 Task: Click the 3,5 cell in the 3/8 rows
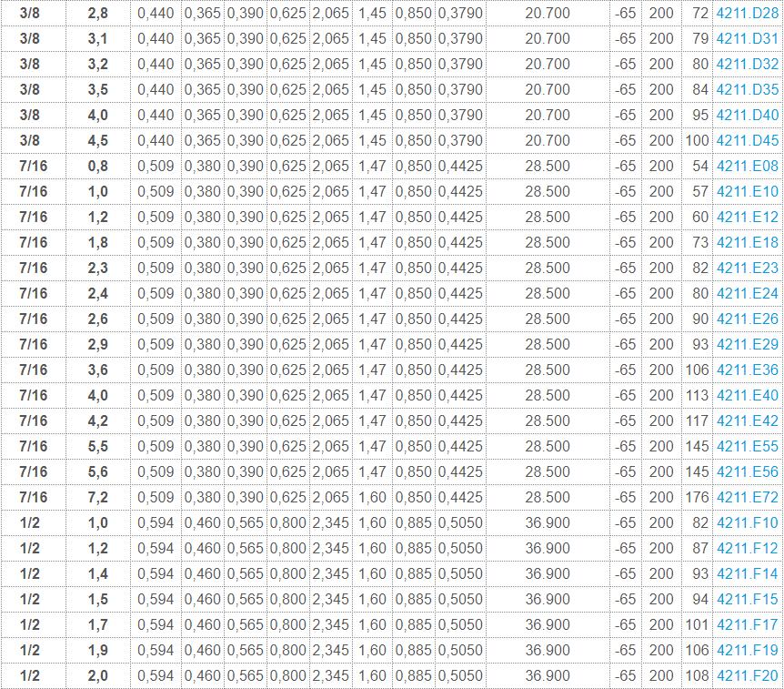(97, 90)
